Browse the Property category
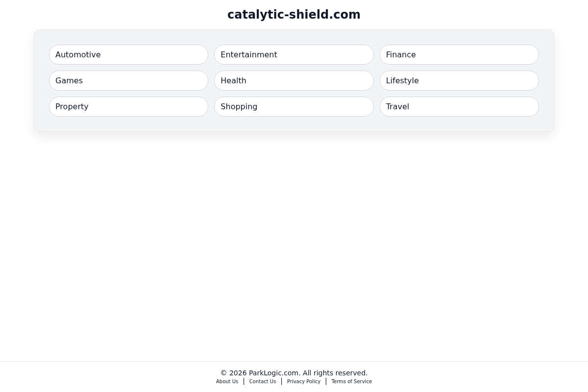 [x=128, y=106]
